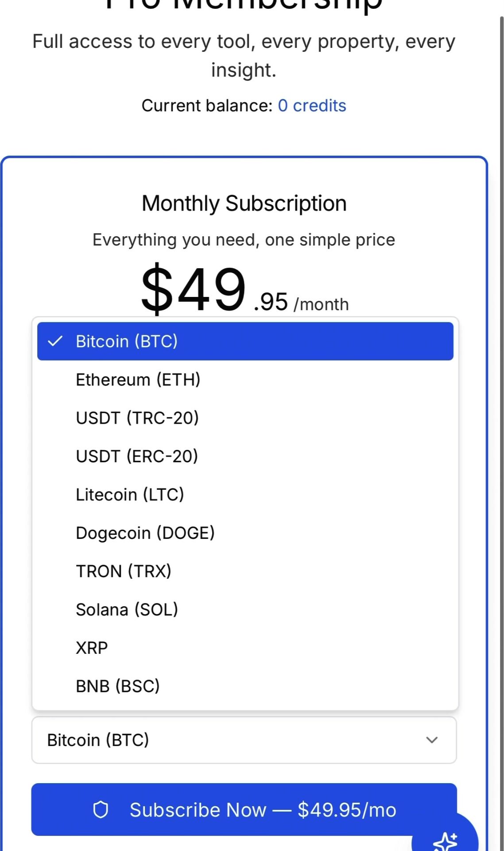The height and width of the screenshot is (851, 504).
Task: Click the Monthly Subscription heading
Action: point(244,204)
